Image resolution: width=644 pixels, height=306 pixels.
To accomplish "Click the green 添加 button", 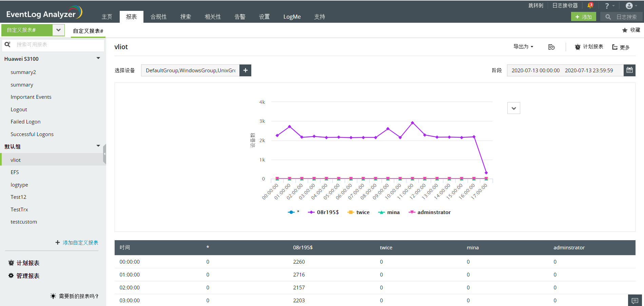I will 583,16.
